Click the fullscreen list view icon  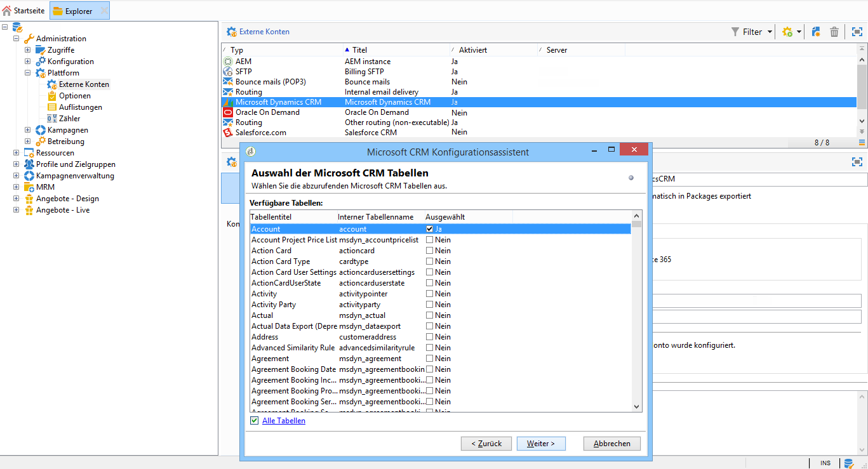click(x=857, y=32)
